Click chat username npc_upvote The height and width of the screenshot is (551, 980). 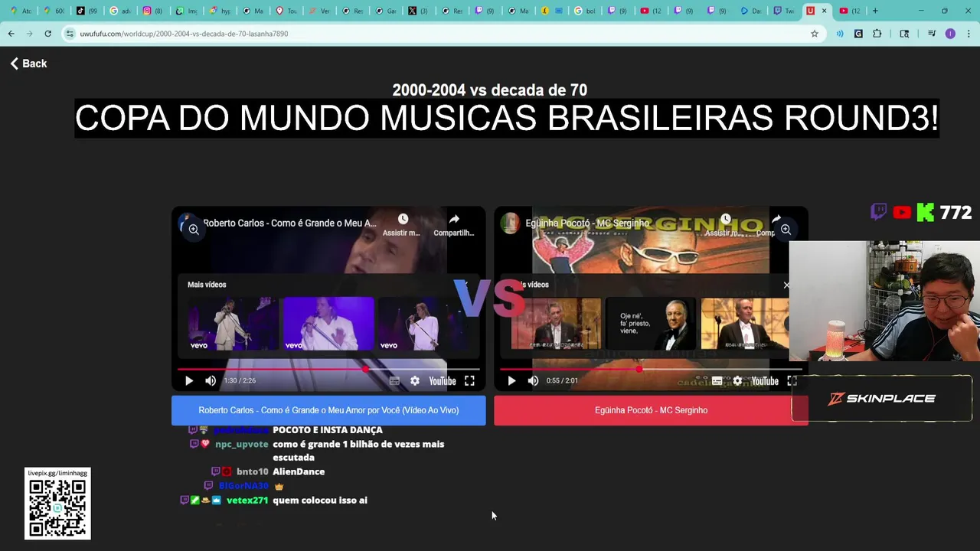pyautogui.click(x=242, y=444)
